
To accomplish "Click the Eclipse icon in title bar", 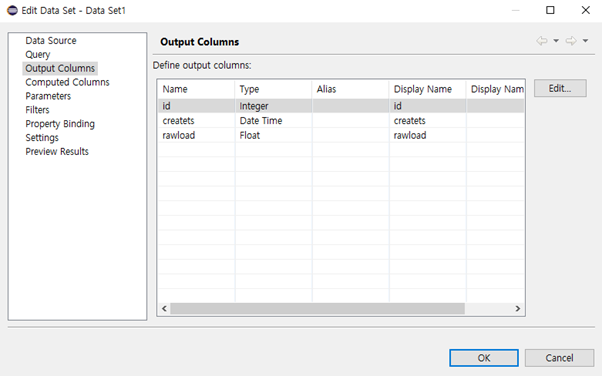I will pos(12,10).
